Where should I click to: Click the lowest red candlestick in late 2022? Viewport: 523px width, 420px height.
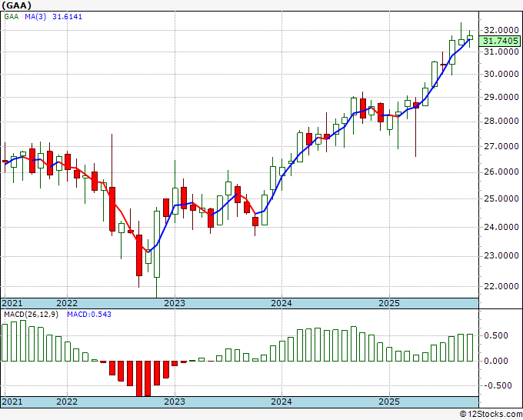click(139, 255)
